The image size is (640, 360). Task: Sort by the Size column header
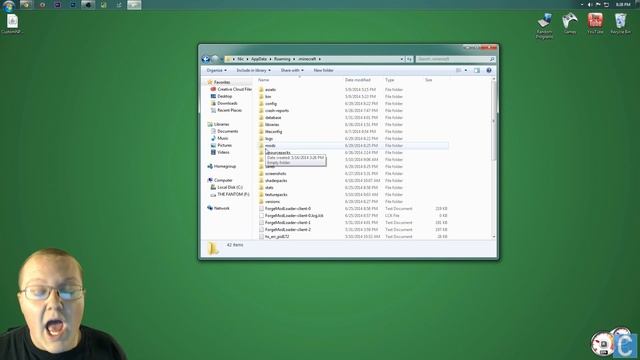429,80
